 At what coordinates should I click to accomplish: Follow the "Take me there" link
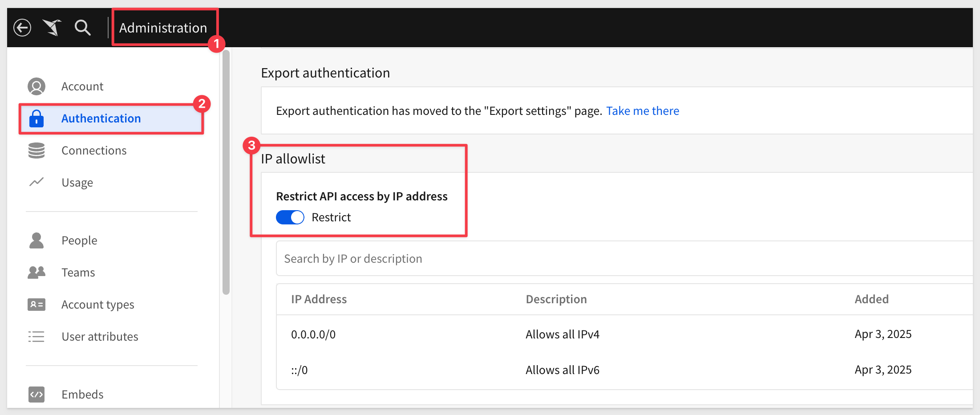click(642, 111)
